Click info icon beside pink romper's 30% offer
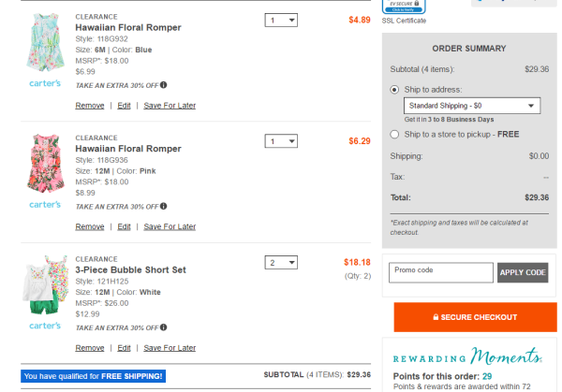Image resolution: width=562 pixels, height=392 pixels. (163, 206)
